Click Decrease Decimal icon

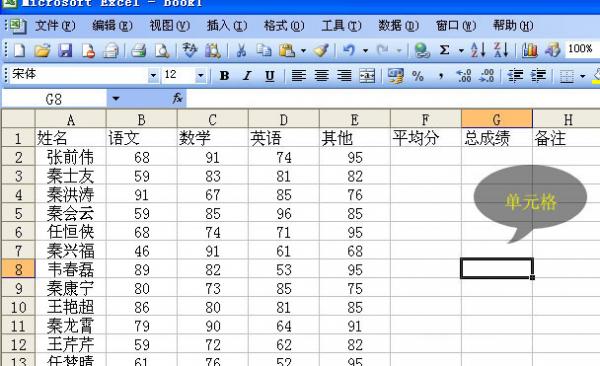click(x=487, y=76)
